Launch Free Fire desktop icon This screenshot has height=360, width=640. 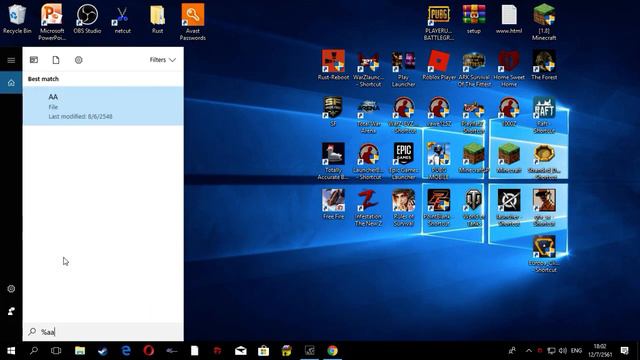(333, 204)
